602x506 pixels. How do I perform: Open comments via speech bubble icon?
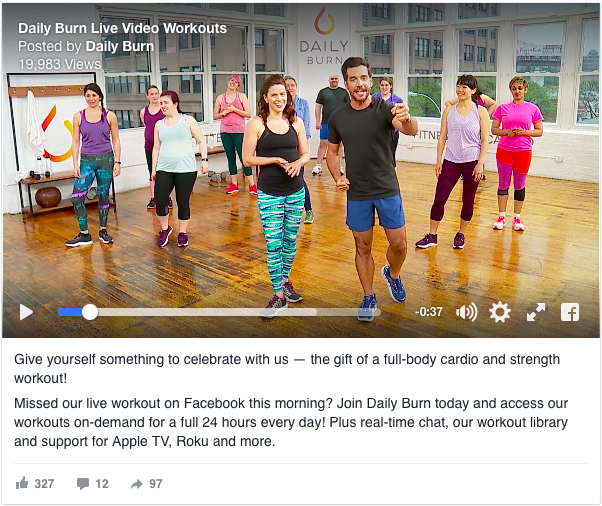pos(83,483)
